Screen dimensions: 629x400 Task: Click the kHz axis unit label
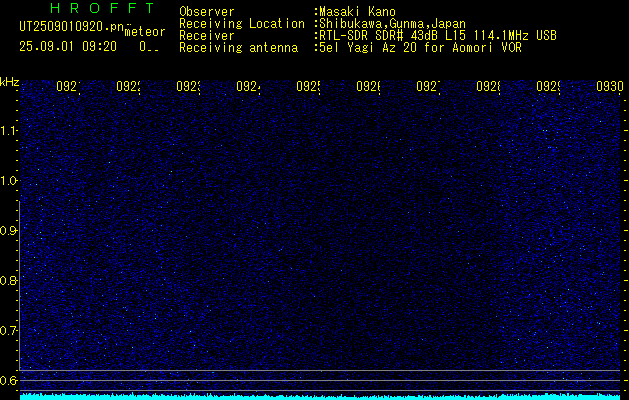(9, 82)
